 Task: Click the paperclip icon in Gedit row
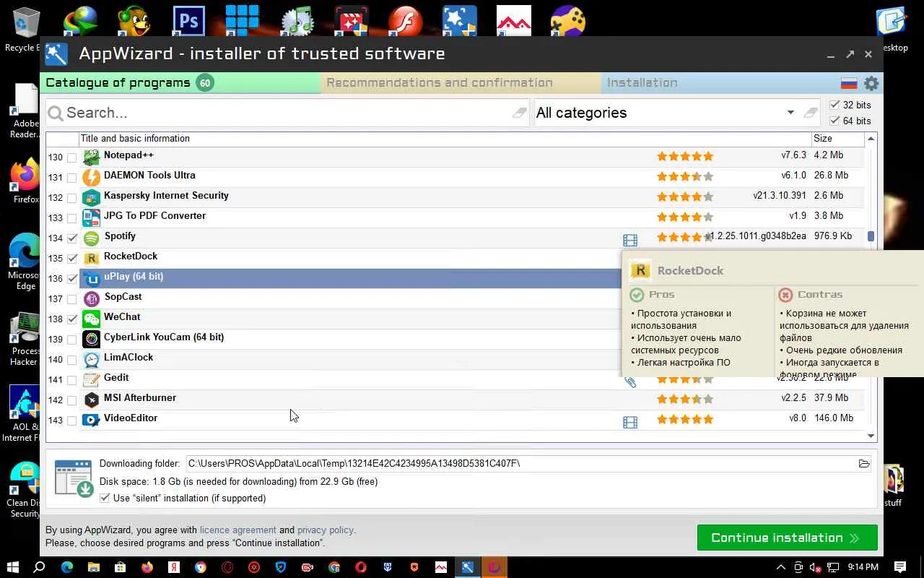coord(630,381)
